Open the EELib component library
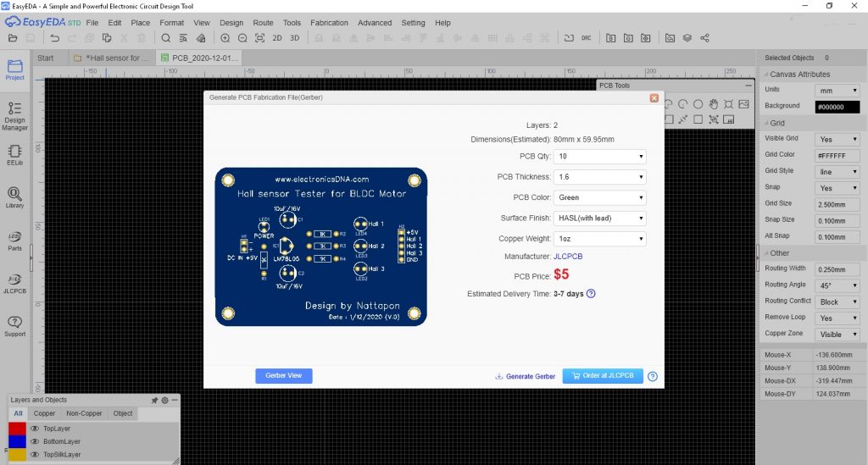This screenshot has width=868, height=465. point(15,155)
